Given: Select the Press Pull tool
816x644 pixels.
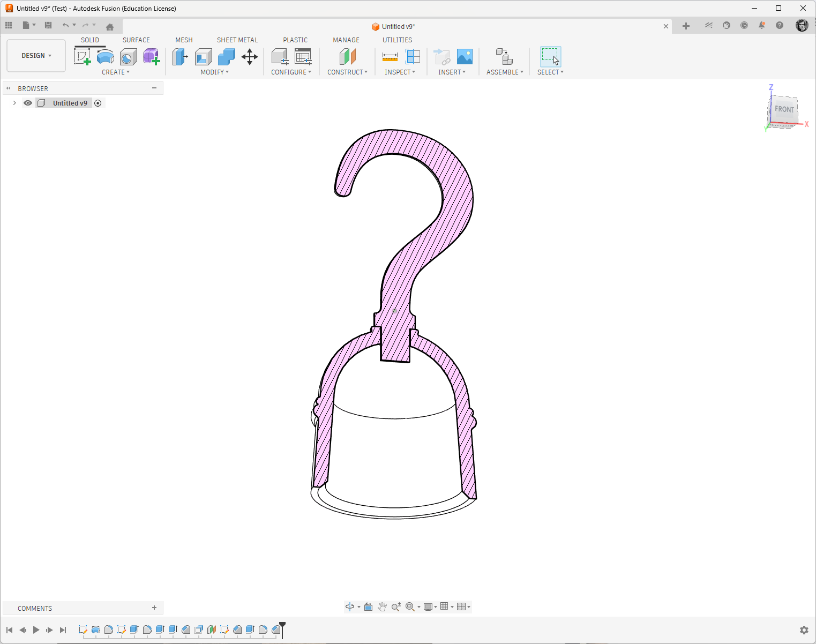Looking at the screenshot, I should pyautogui.click(x=180, y=56).
